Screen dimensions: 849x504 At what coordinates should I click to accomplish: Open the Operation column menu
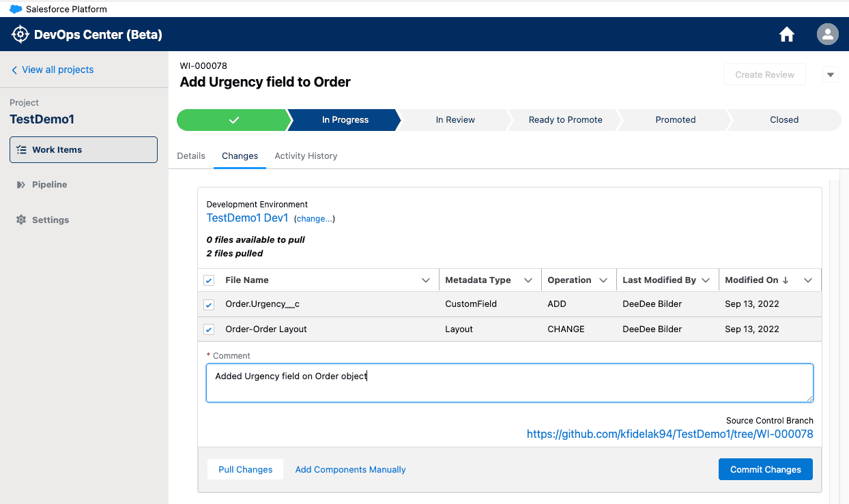[603, 280]
